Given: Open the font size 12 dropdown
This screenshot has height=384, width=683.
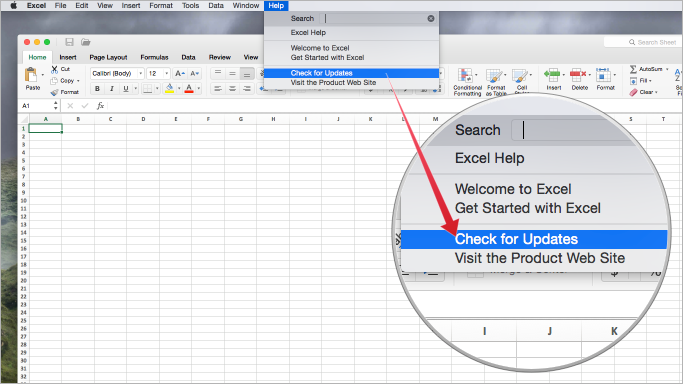Looking at the screenshot, I should [166, 74].
